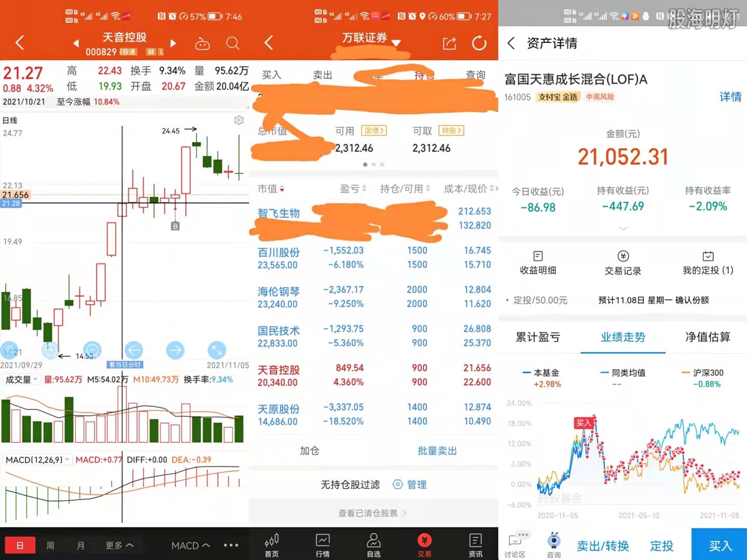Open 我的定投 (1) plan list
This screenshot has width=747, height=560.
[708, 263]
